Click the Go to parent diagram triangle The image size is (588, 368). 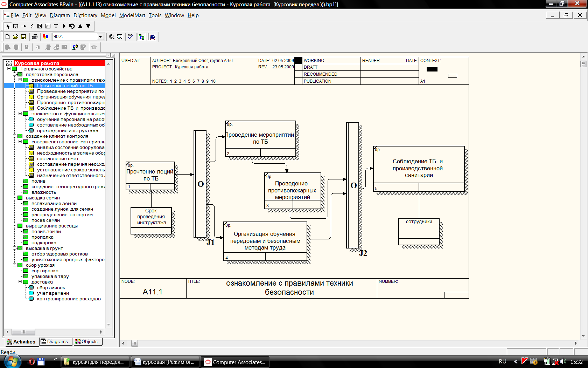point(80,26)
